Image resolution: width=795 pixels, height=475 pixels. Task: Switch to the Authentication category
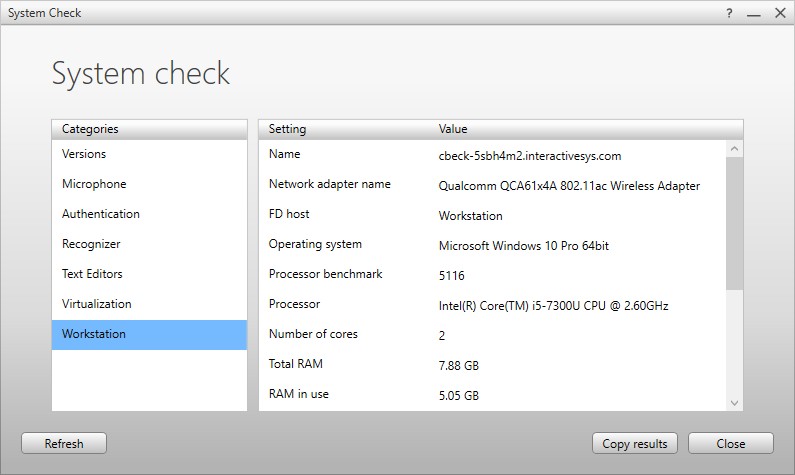(101, 214)
